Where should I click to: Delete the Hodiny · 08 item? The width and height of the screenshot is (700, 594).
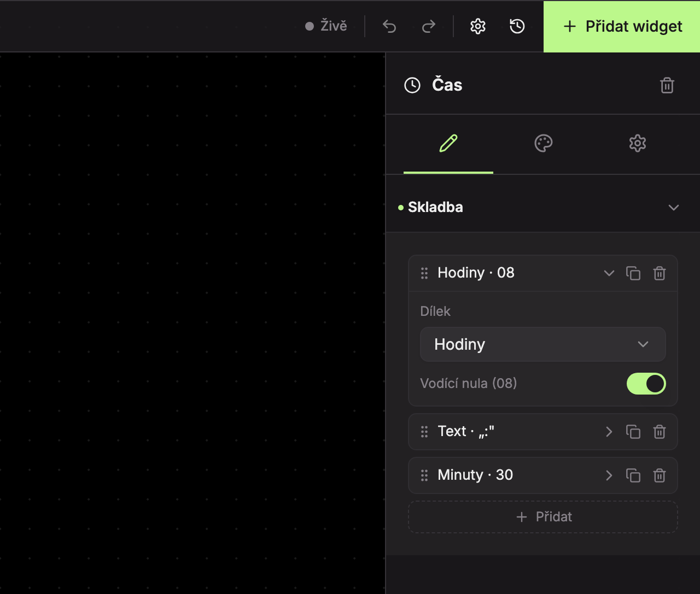click(660, 273)
